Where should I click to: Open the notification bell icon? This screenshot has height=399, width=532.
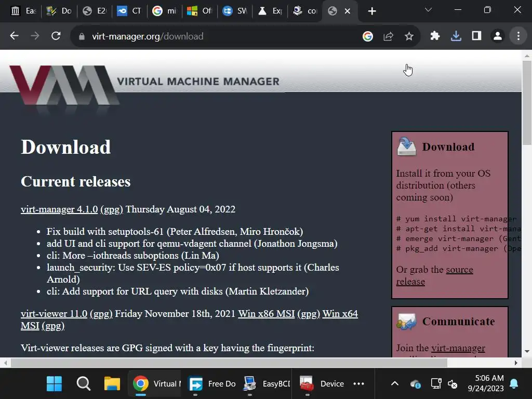coord(514,384)
